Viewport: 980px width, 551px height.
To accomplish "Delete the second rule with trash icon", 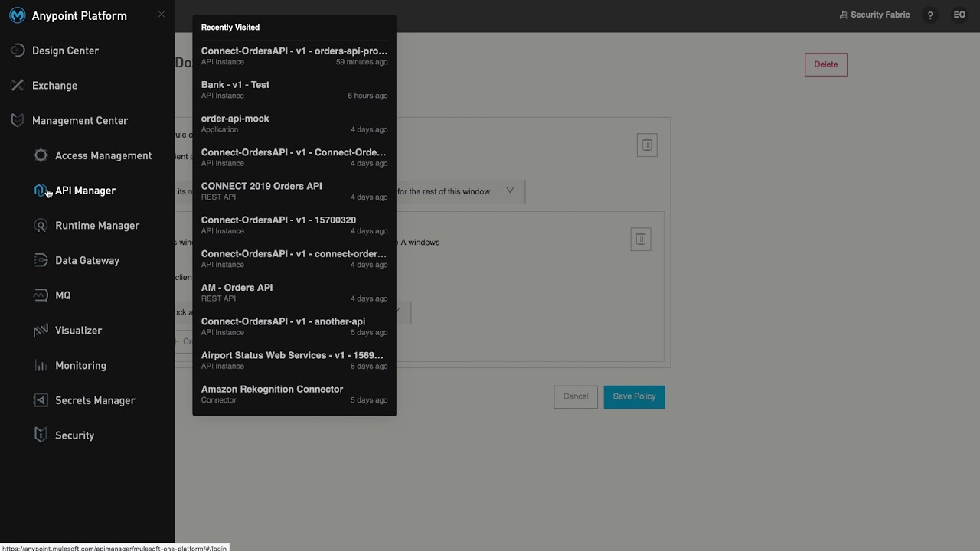I will [x=641, y=239].
